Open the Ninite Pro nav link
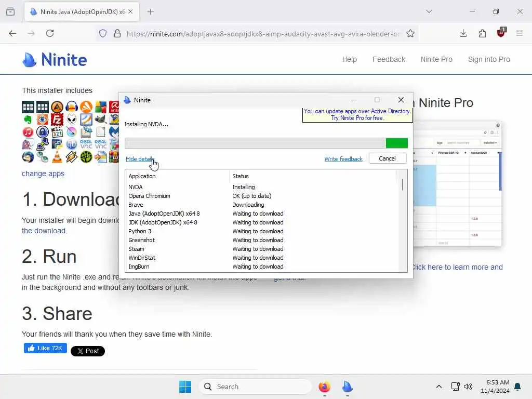 click(x=436, y=59)
